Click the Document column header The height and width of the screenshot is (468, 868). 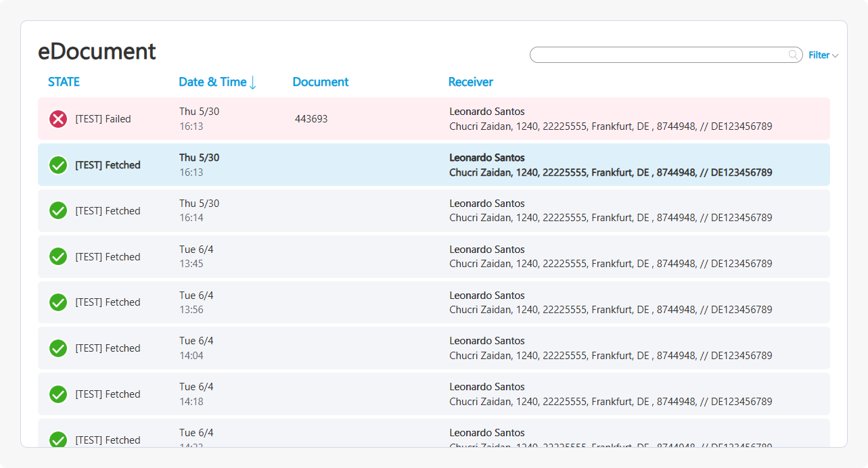[320, 82]
